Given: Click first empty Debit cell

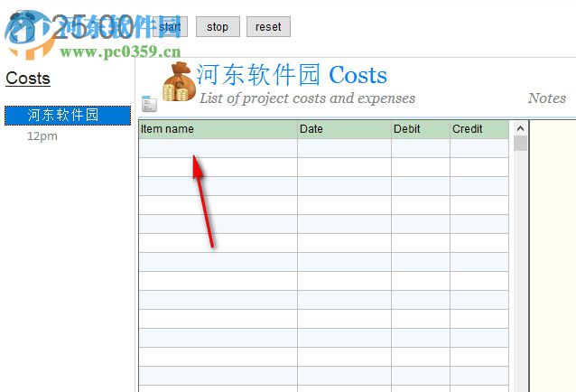Looking at the screenshot, I should 421,148.
